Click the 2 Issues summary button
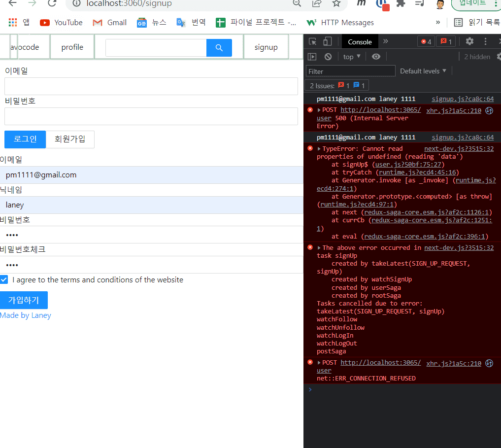 tap(337, 85)
